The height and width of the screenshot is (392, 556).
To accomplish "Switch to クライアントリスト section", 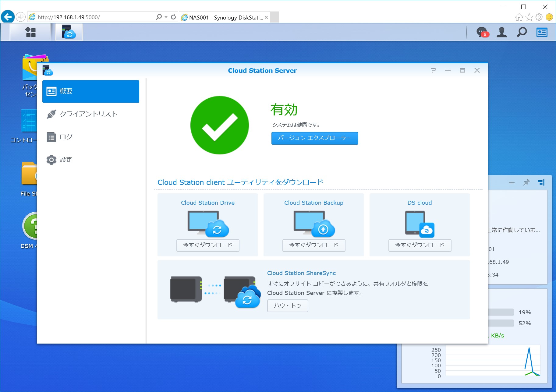I will [x=88, y=114].
